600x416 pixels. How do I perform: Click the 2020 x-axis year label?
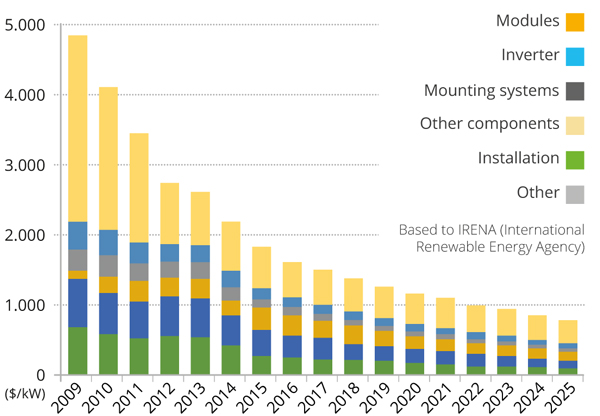[413, 393]
